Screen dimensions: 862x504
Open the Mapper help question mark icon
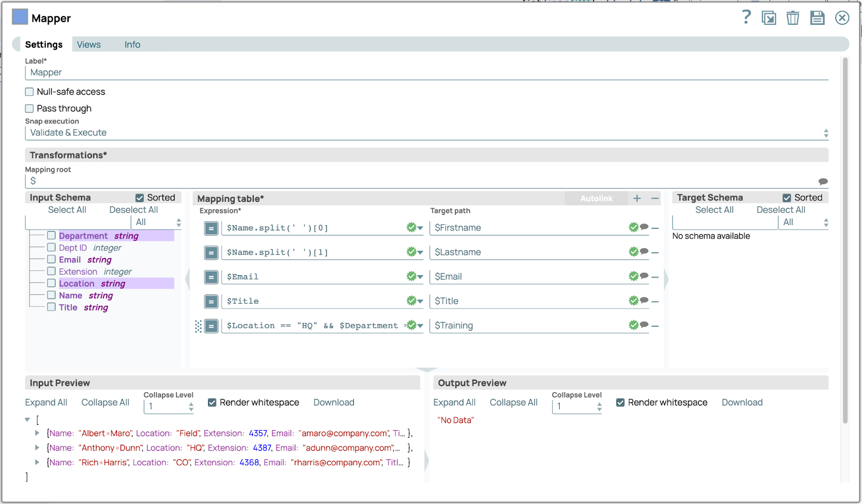pyautogui.click(x=746, y=17)
